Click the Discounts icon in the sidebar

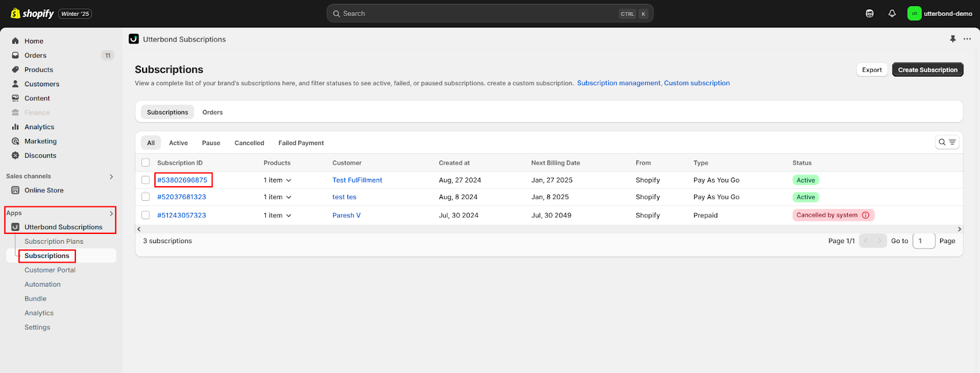tap(15, 156)
